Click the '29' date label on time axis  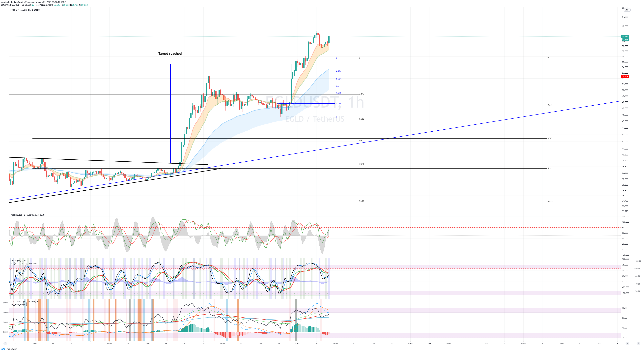click(x=316, y=344)
